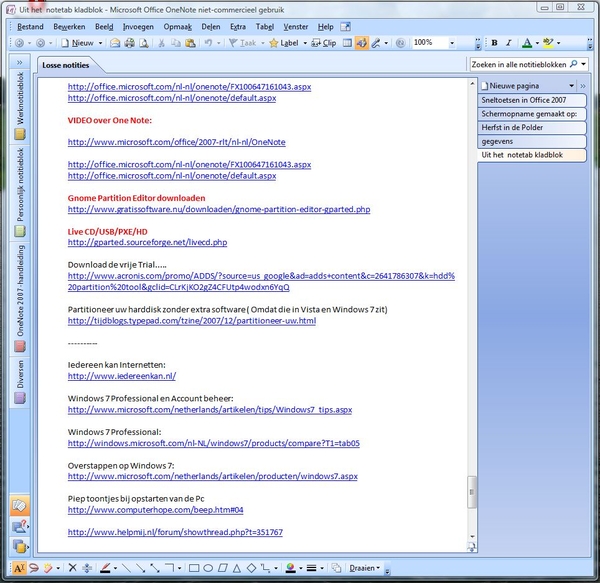Open the Label dropdown arrow

coord(305,43)
